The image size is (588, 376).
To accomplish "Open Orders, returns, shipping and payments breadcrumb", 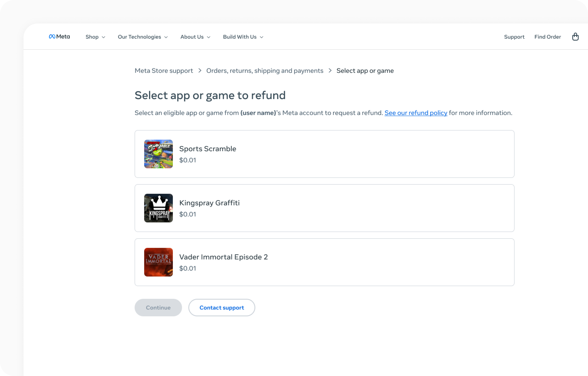I will click(265, 70).
